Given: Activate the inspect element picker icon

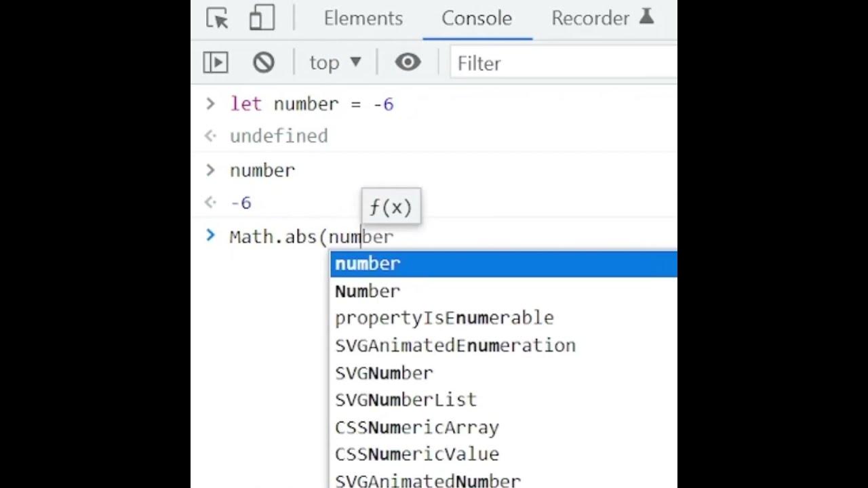Looking at the screenshot, I should 217,18.
